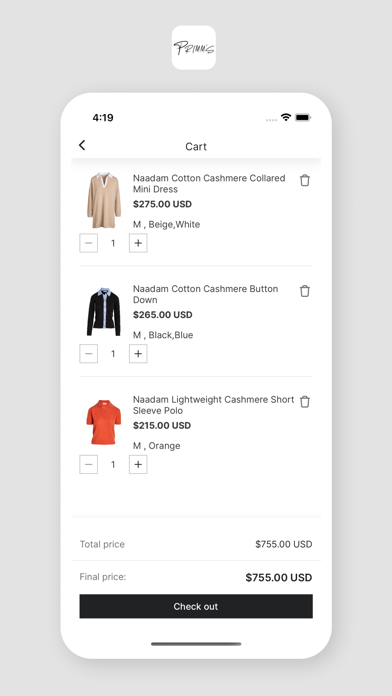Add one more Short Sleeve Polo
The image size is (392, 696).
138,464
